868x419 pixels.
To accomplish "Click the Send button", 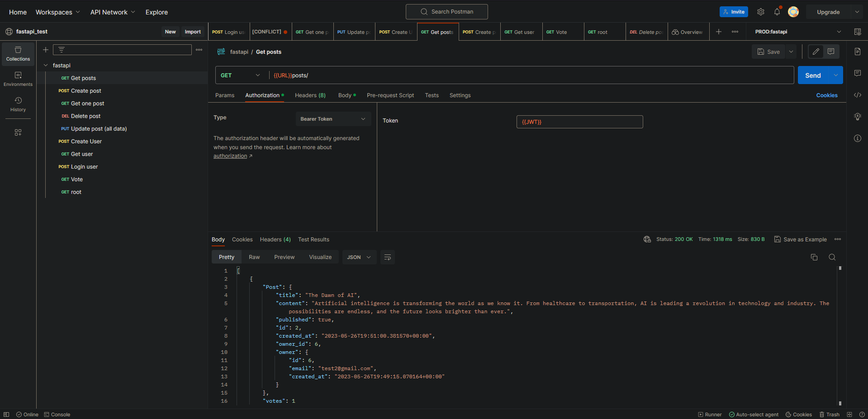I will (x=813, y=75).
